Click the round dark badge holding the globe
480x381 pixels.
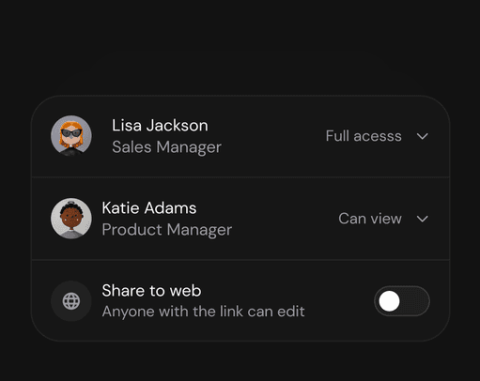[71, 301]
